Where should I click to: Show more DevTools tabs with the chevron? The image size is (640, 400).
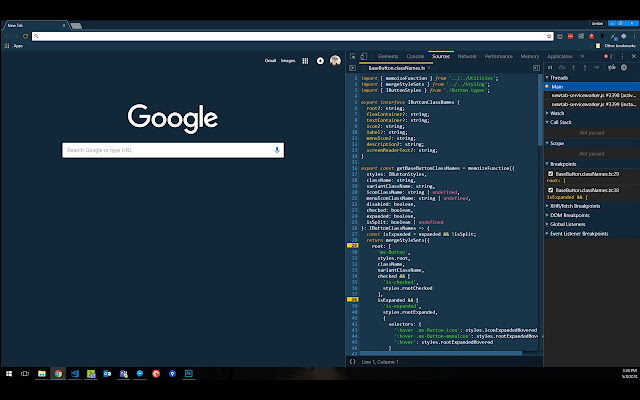tap(582, 56)
